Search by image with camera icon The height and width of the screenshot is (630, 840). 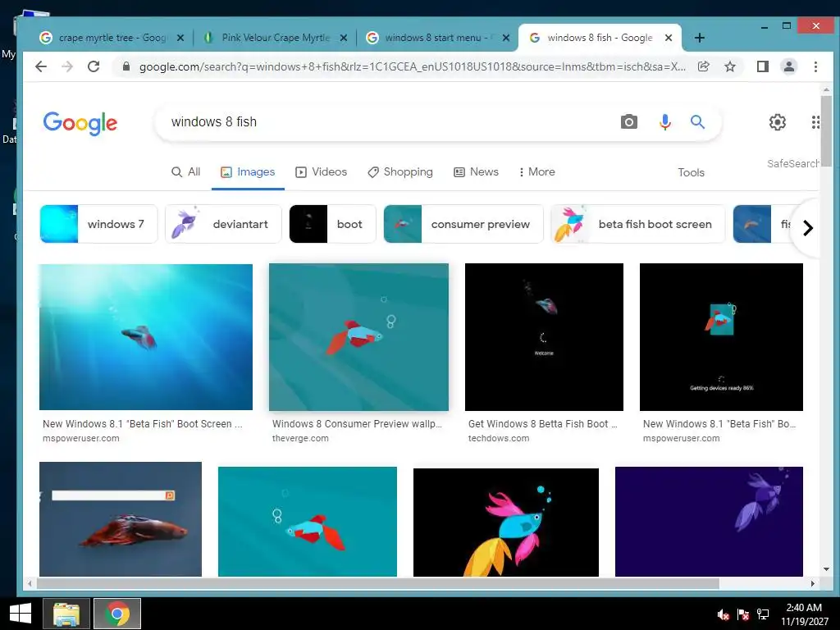tap(629, 122)
